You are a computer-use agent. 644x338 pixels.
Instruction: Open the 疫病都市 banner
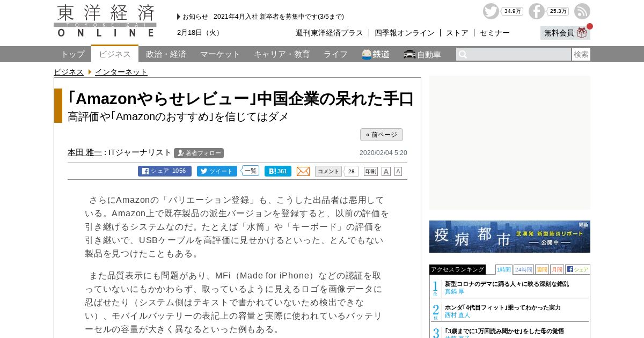pyautogui.click(x=510, y=237)
